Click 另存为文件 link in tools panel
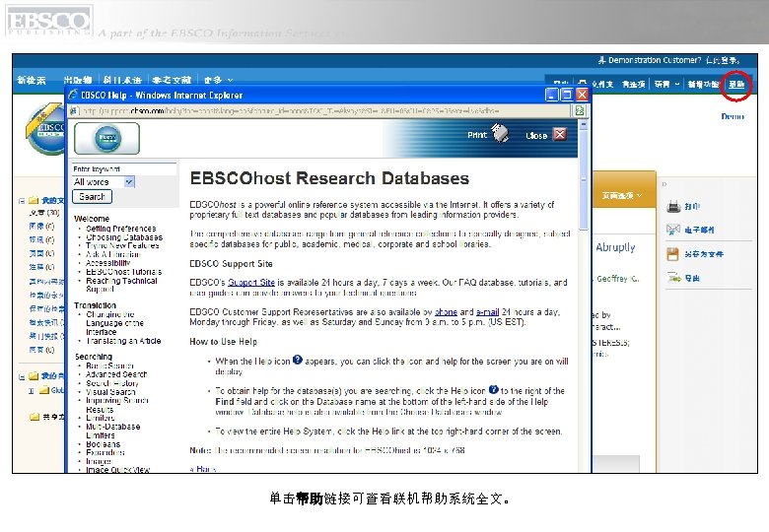Viewport: 769px width, 532px height. (x=704, y=254)
